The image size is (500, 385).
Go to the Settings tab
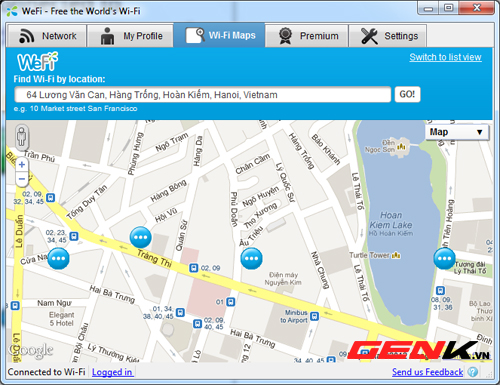point(388,36)
